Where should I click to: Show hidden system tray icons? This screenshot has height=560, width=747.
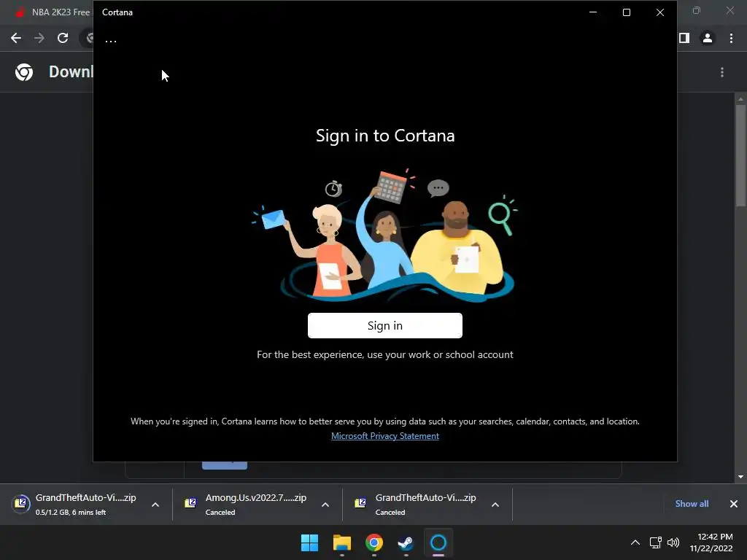coord(635,542)
